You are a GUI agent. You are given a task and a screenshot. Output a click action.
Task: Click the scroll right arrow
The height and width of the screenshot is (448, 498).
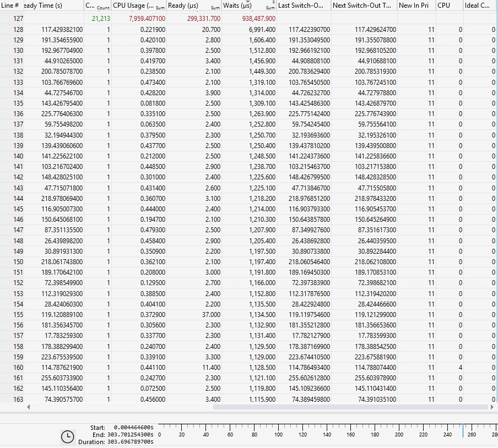492,407
